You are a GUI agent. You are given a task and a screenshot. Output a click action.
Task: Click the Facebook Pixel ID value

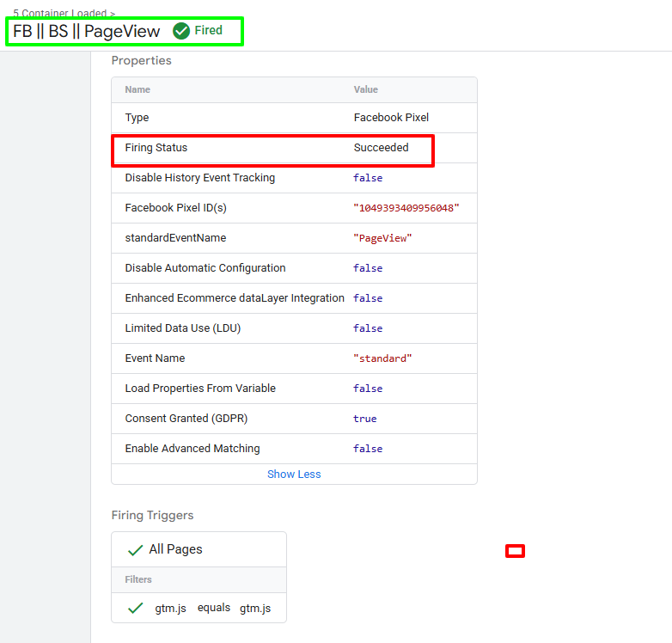click(x=406, y=208)
